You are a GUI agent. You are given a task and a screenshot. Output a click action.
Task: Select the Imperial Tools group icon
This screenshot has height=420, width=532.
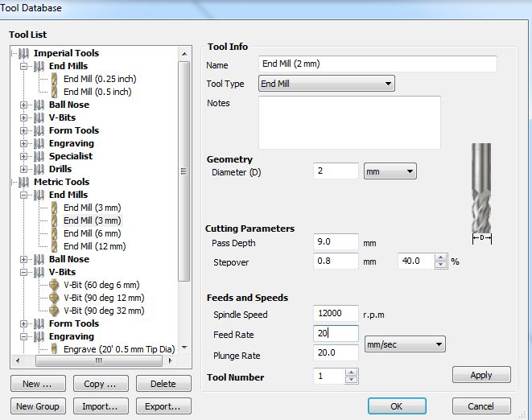(x=24, y=53)
